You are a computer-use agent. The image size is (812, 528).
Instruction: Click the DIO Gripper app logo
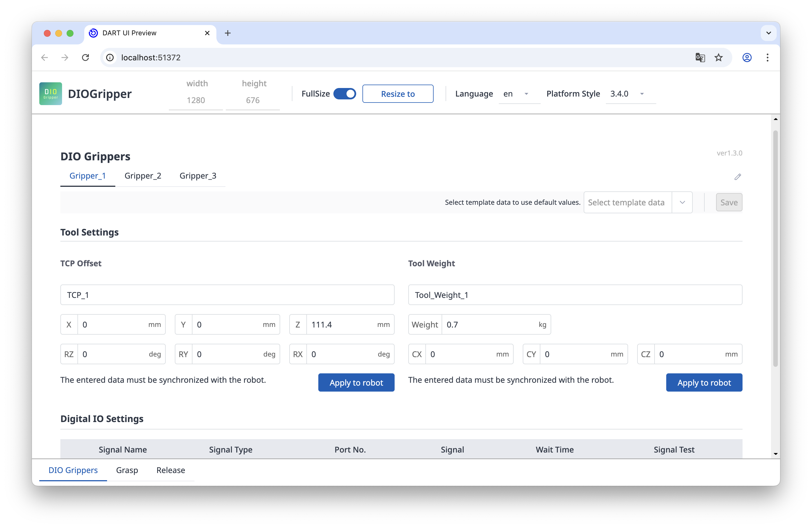(x=50, y=93)
